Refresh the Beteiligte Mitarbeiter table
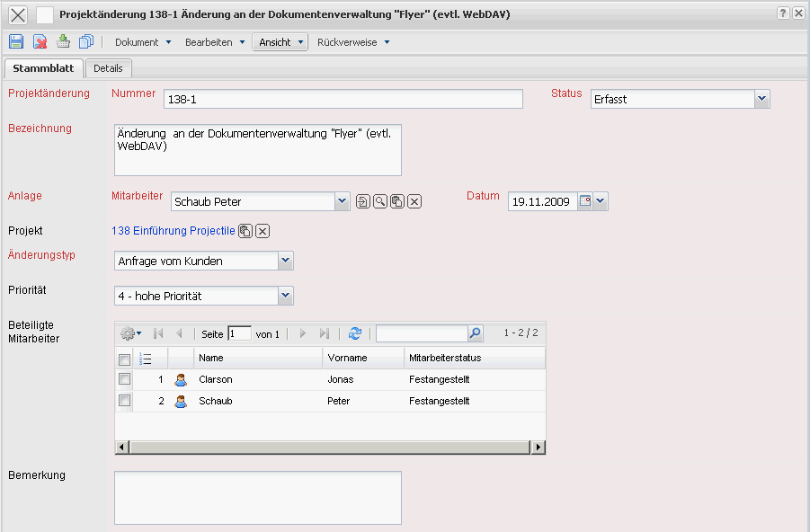 point(355,333)
